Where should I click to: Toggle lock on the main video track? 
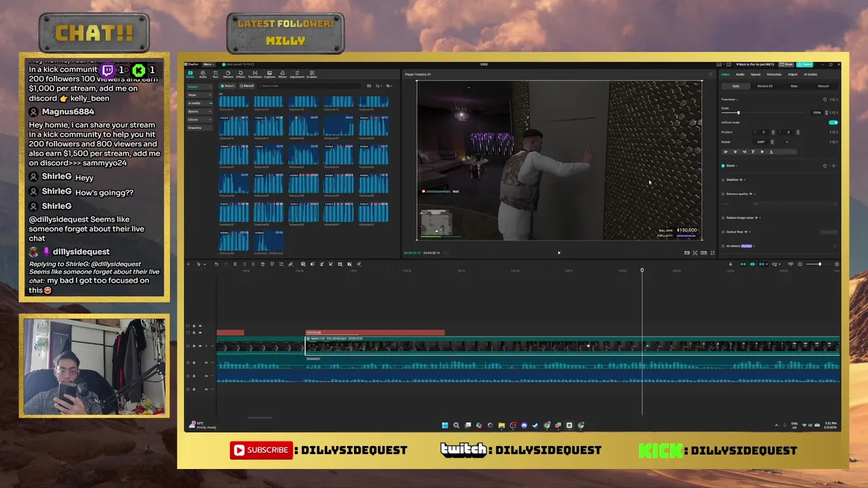(194, 346)
